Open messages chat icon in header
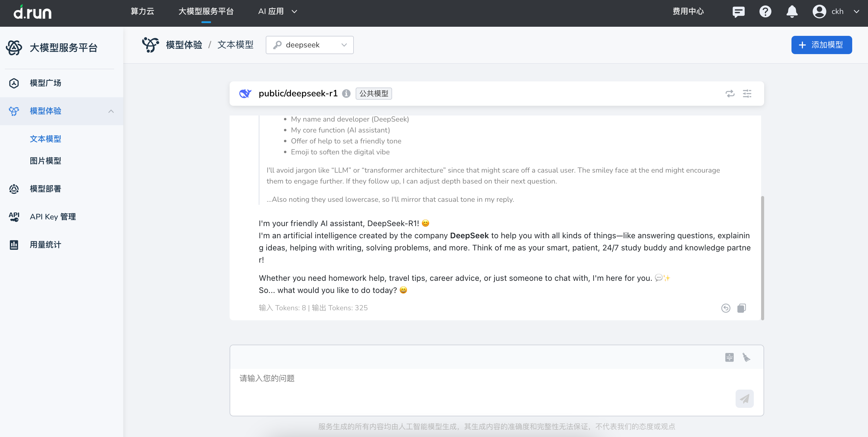Image resolution: width=868 pixels, height=437 pixels. coord(738,12)
